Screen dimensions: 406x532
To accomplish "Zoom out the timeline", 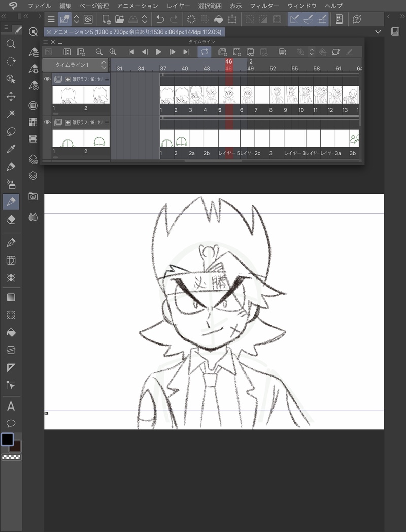I will point(99,52).
